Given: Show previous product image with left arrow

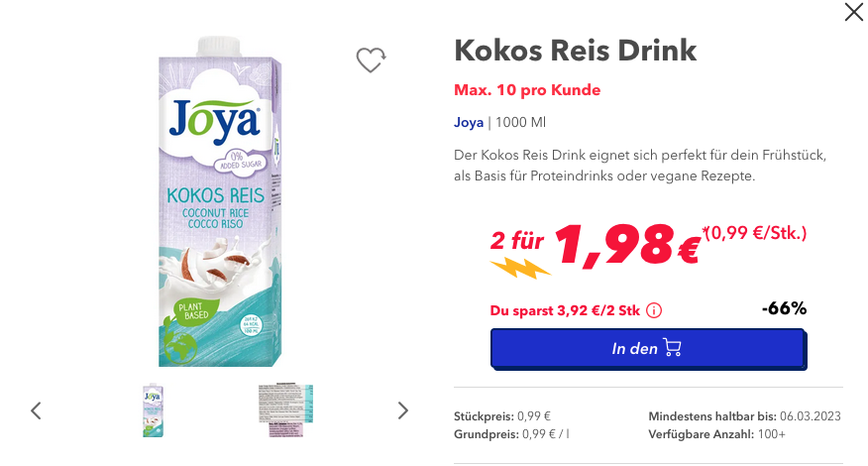Looking at the screenshot, I should click(x=36, y=410).
